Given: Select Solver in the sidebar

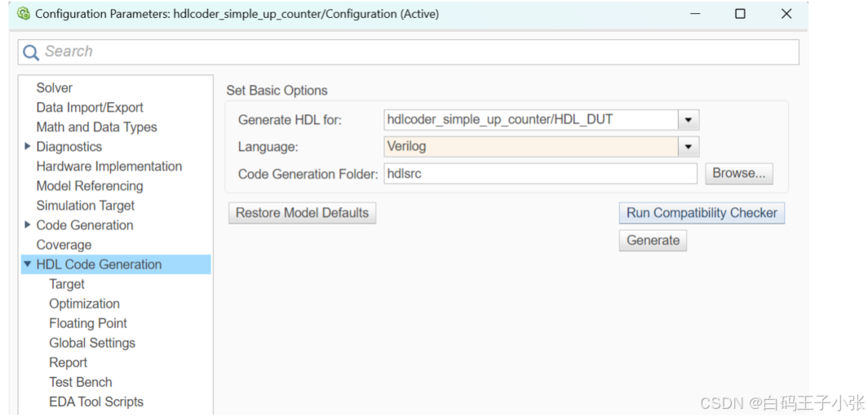Looking at the screenshot, I should point(54,88).
